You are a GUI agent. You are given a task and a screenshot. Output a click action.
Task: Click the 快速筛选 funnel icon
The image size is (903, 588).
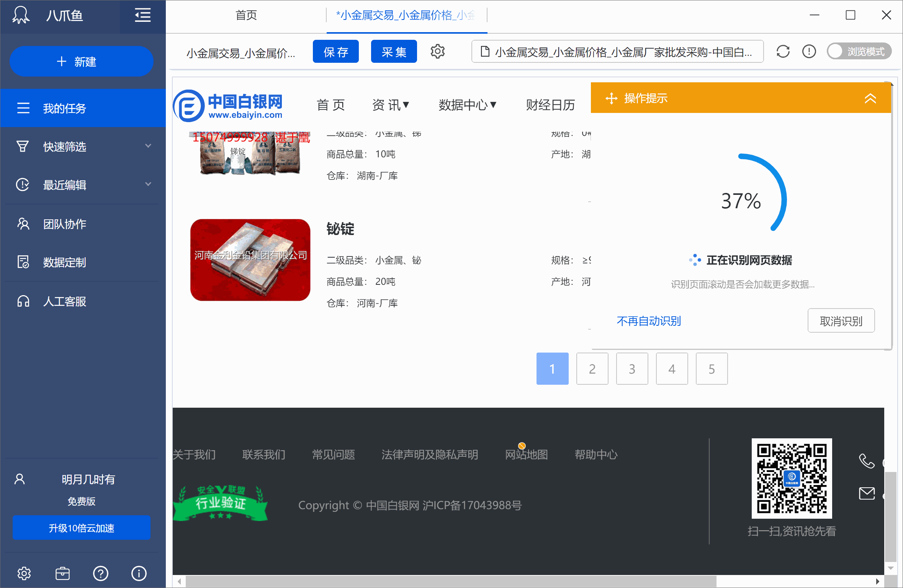pos(23,146)
